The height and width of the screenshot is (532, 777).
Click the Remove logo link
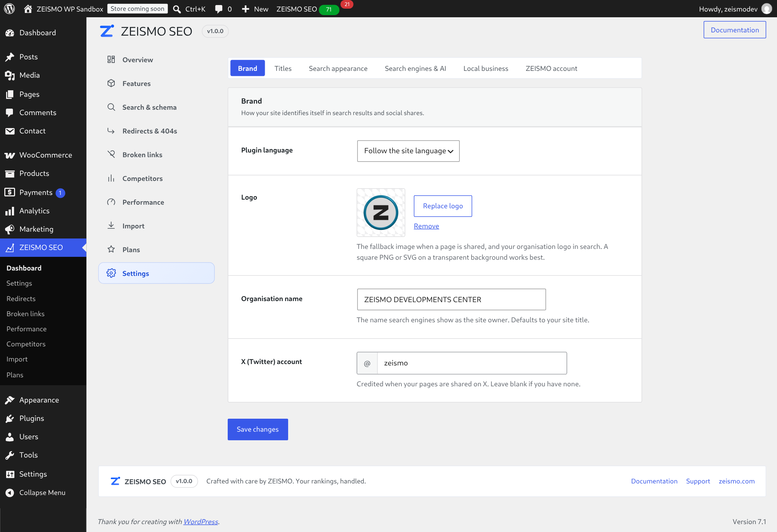tap(426, 226)
